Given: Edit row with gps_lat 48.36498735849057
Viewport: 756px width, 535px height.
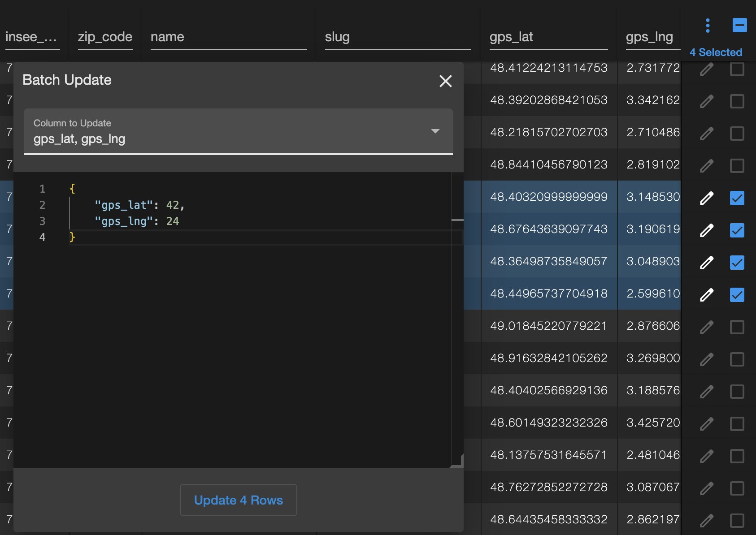Looking at the screenshot, I should coord(707,263).
